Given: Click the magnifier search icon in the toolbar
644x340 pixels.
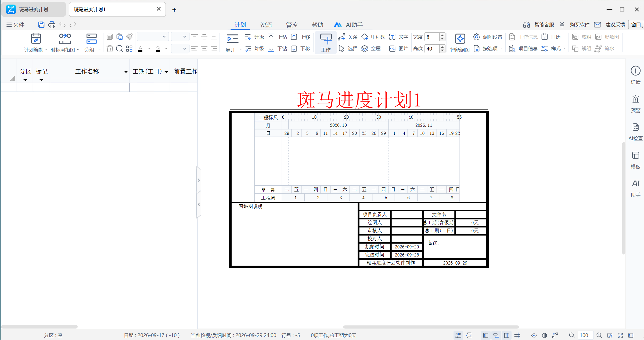Looking at the screenshot, I should 120,49.
